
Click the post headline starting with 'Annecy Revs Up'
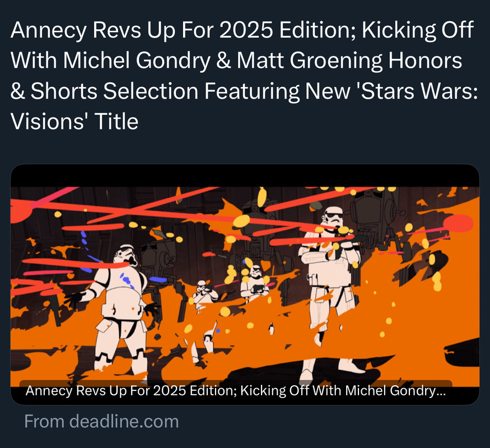(x=244, y=75)
